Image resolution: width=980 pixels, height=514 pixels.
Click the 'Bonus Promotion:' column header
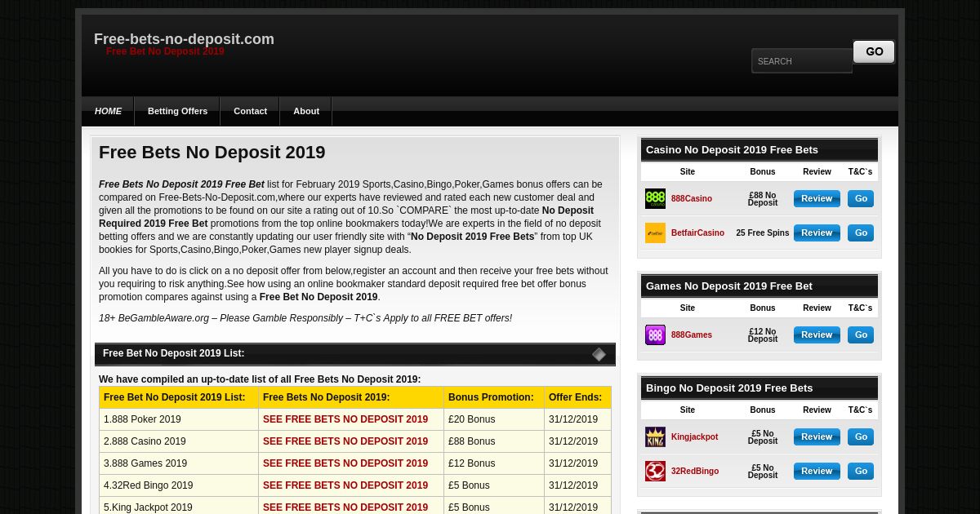coord(494,397)
